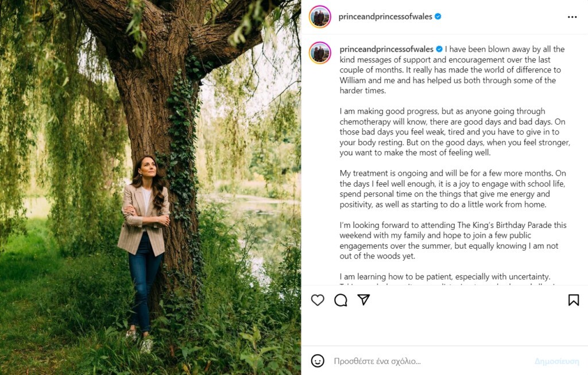Save the post with the bookmark icon

[573, 300]
